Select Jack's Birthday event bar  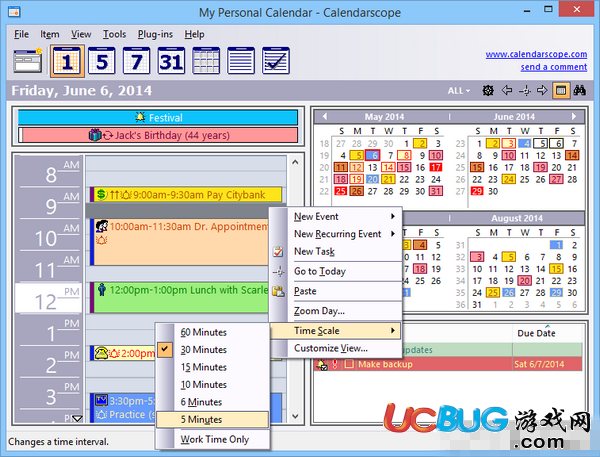pos(158,135)
